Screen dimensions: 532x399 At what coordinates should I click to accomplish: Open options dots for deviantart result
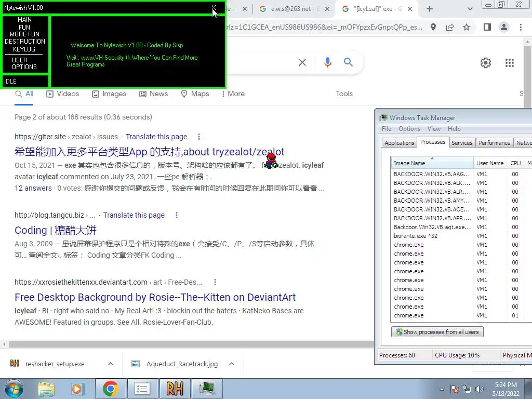coord(215,282)
